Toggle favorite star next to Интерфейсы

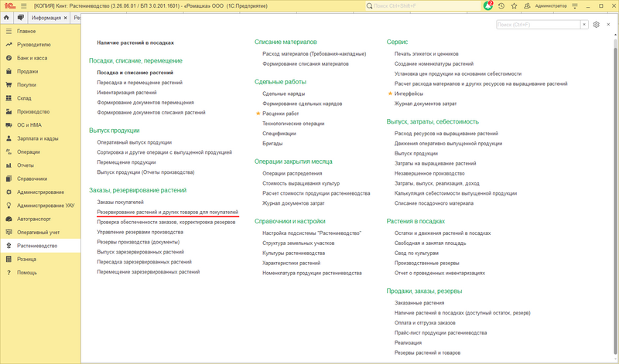tap(390, 94)
